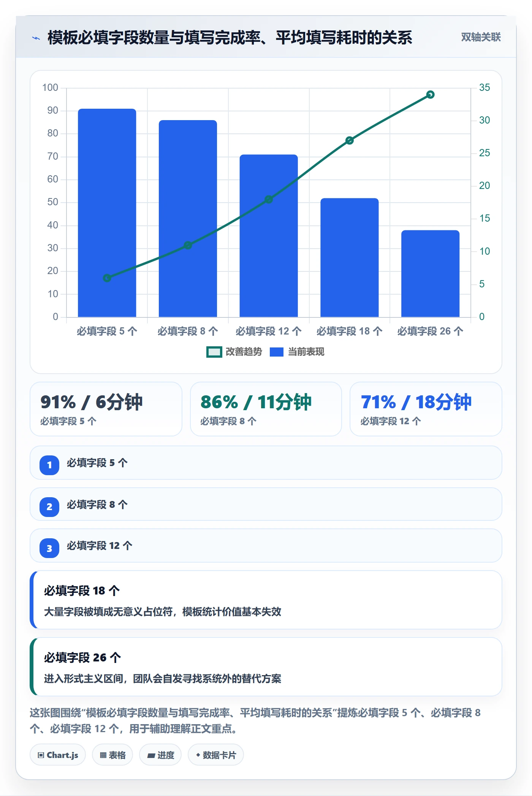Viewport: 532px width, 796px height.
Task: Click line point above 必填字段 26 个
Action: point(430,95)
